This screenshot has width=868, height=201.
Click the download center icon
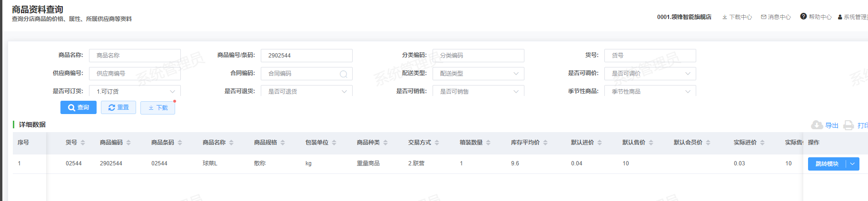[725, 17]
